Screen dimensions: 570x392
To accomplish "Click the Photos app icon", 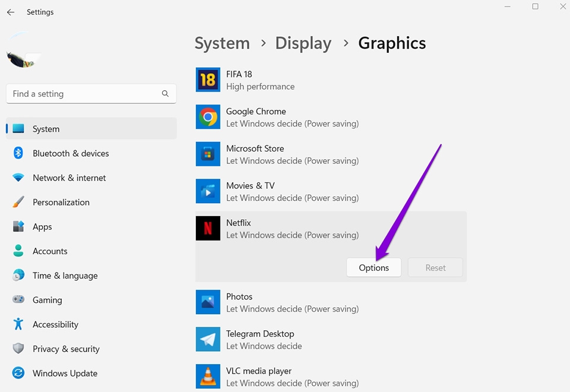I will point(208,302).
